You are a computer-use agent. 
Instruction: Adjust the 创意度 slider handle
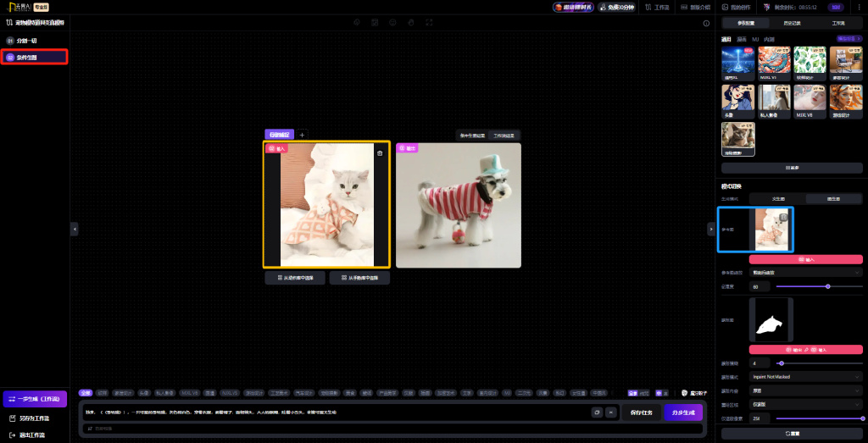pyautogui.click(x=827, y=286)
